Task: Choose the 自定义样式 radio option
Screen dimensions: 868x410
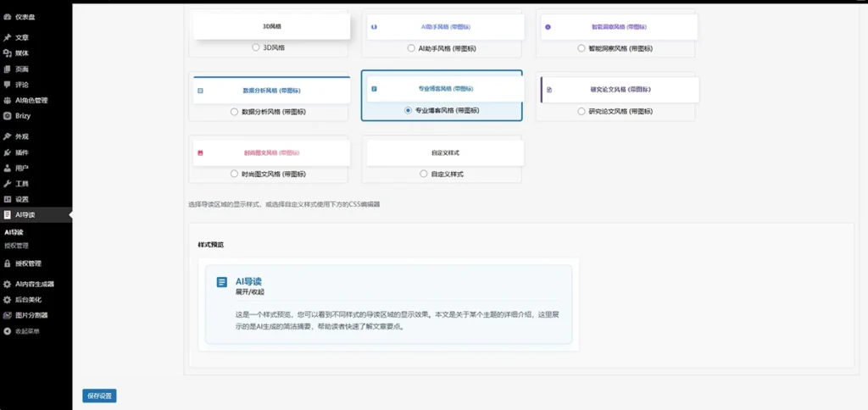Action: [x=424, y=174]
